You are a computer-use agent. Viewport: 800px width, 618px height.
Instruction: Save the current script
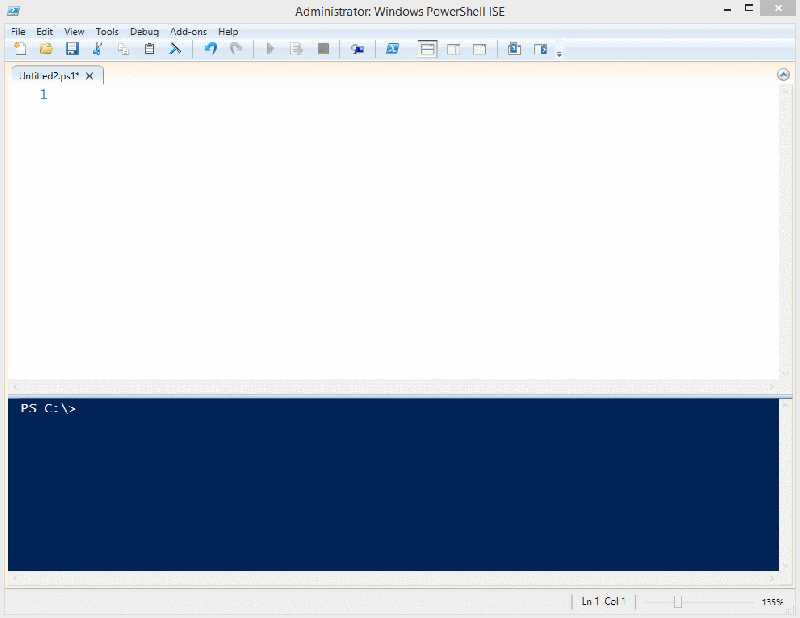[72, 48]
